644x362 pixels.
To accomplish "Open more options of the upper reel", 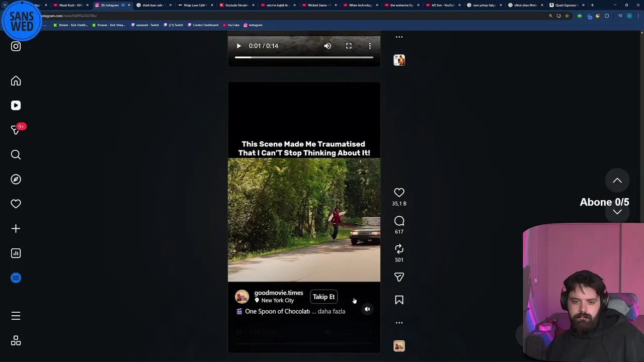I will 399,37.
